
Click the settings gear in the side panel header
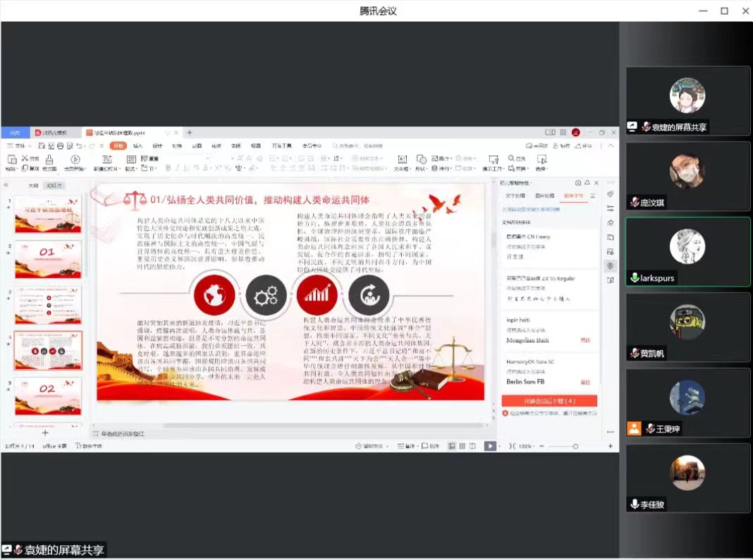point(578,183)
